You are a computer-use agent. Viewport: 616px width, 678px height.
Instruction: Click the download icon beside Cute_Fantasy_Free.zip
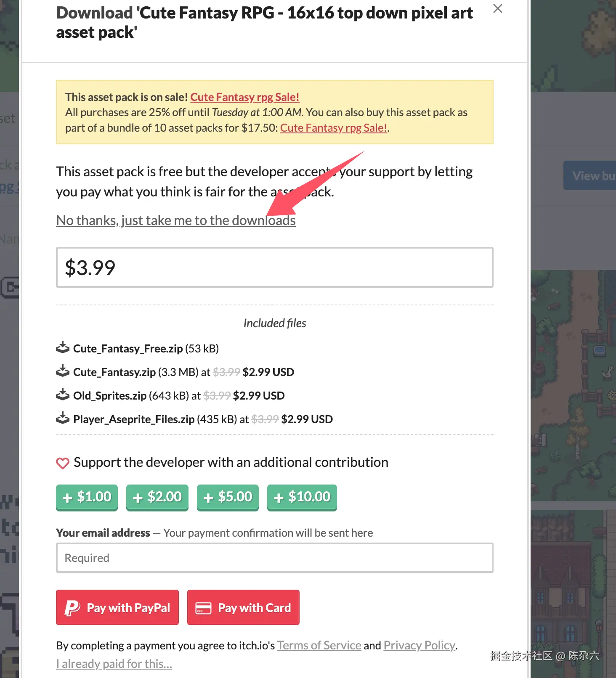click(63, 348)
